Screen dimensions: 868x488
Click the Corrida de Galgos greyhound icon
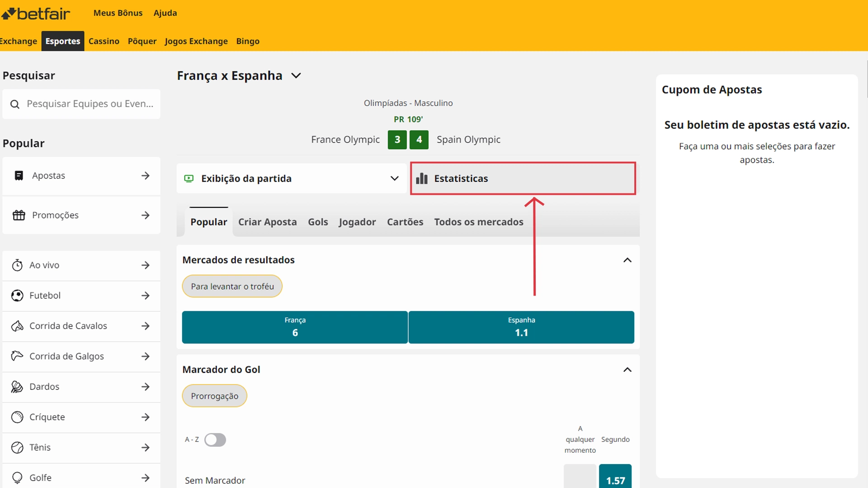pyautogui.click(x=17, y=356)
